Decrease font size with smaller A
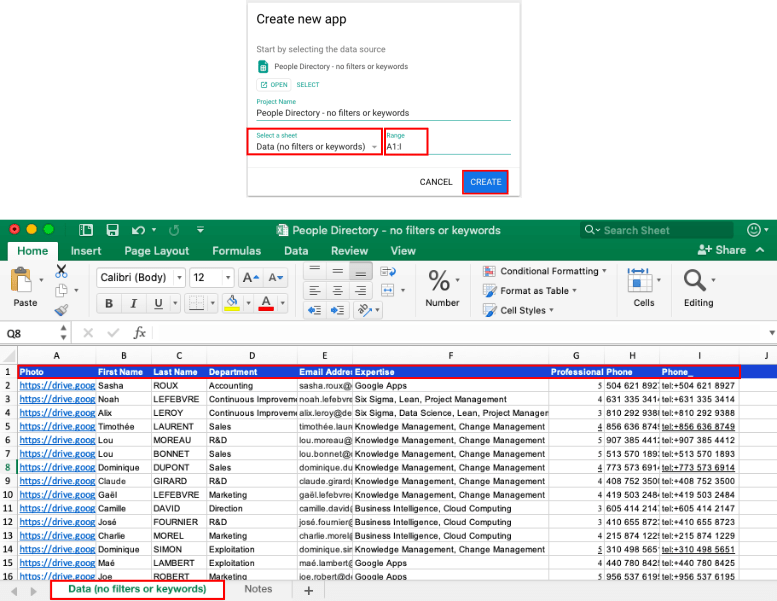The height and width of the screenshot is (601, 777). click(275, 278)
